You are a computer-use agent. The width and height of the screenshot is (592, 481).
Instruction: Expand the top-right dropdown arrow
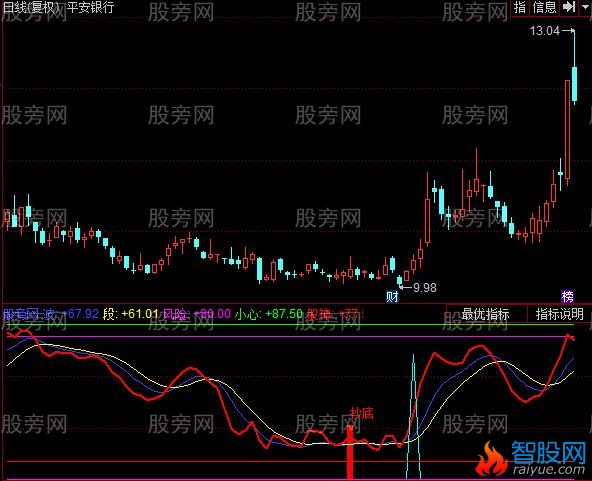(x=585, y=7)
